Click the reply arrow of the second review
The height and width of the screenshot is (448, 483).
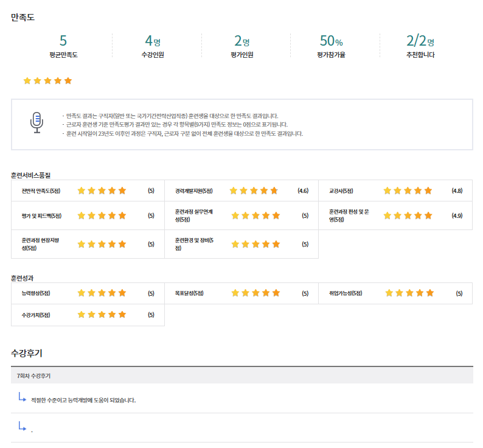point(23,427)
